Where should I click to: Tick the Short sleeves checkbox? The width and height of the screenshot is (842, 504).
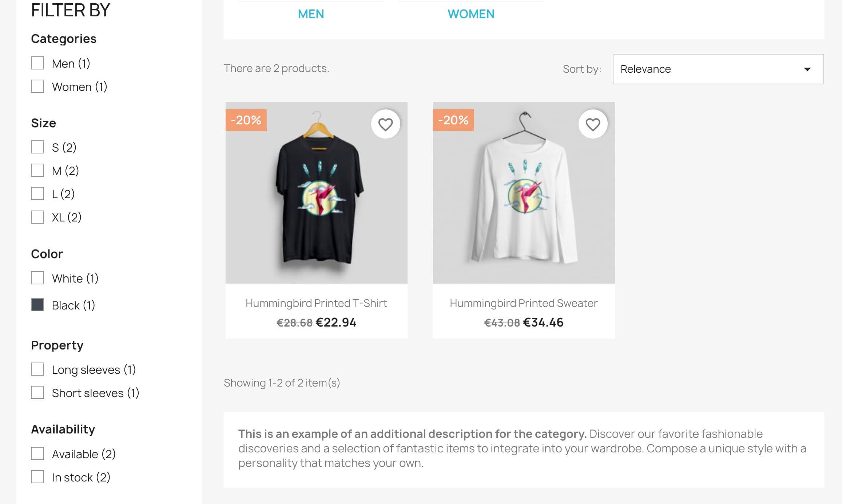[37, 392]
